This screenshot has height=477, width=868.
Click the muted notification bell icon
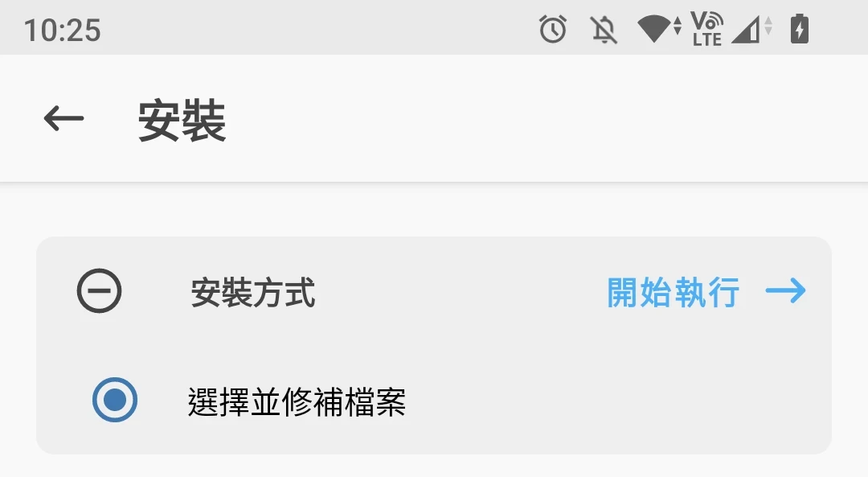604,30
